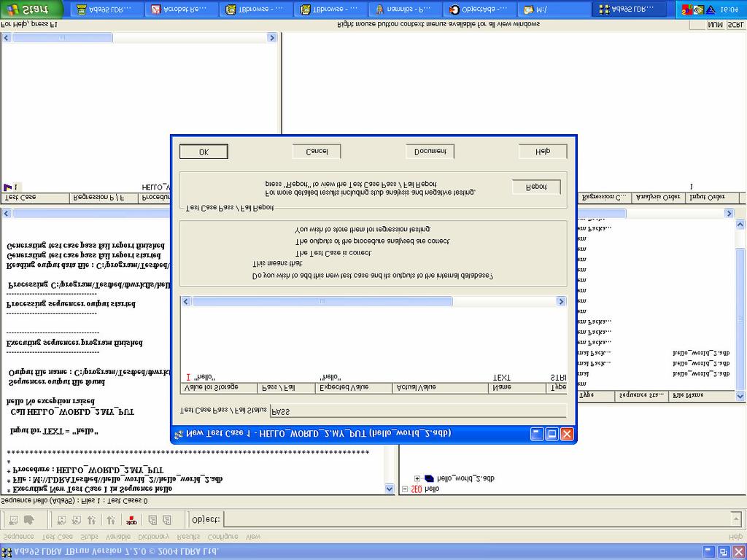Click the Test Case Pass / Fail Status field

[x=418, y=411]
